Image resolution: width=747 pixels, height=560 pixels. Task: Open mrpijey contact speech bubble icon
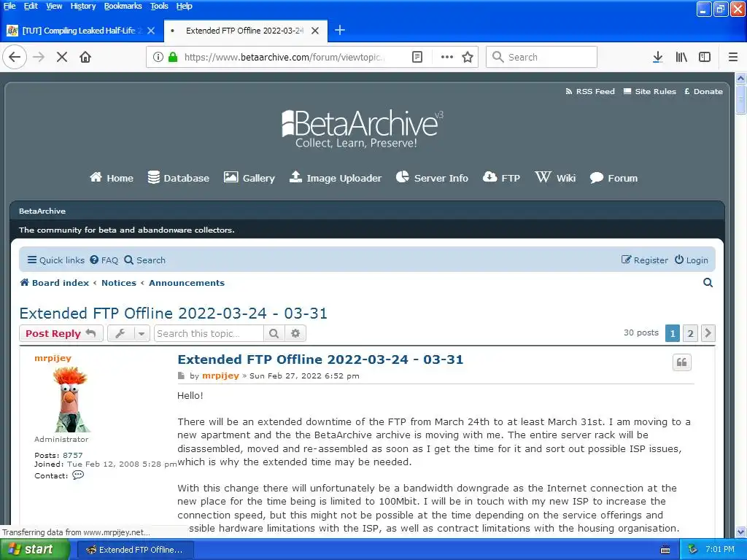coord(77,475)
